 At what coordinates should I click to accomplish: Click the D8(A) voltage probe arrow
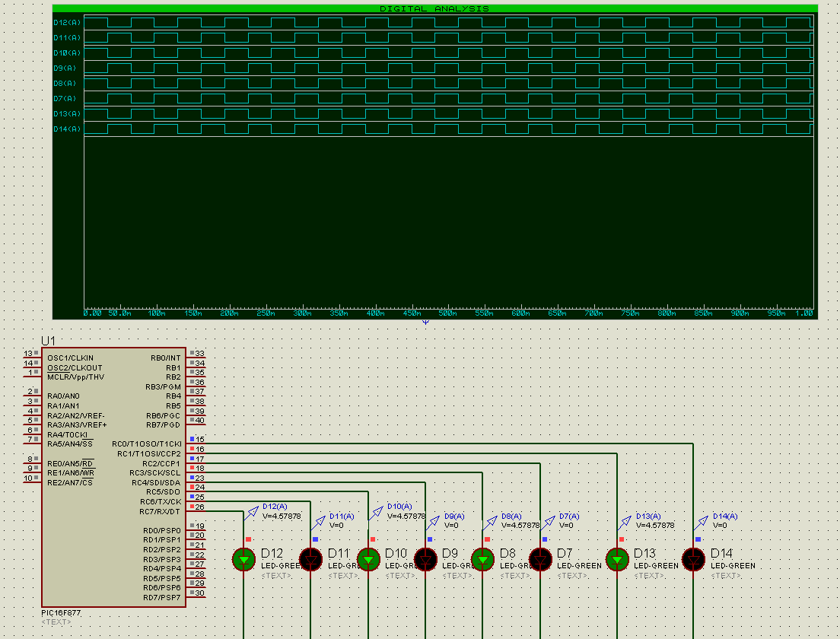(490, 523)
